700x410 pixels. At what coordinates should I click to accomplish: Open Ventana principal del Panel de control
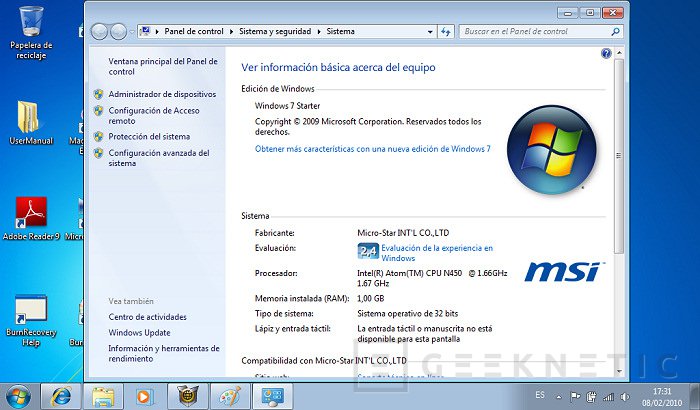click(x=163, y=66)
